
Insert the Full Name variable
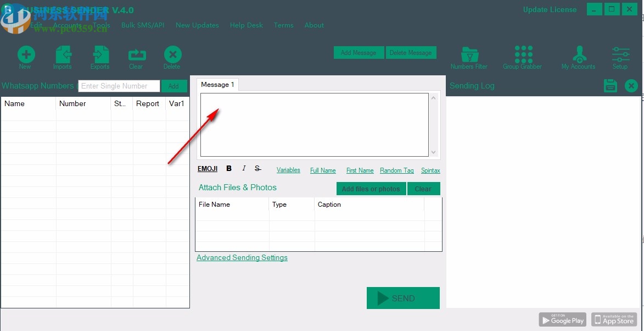[323, 170]
